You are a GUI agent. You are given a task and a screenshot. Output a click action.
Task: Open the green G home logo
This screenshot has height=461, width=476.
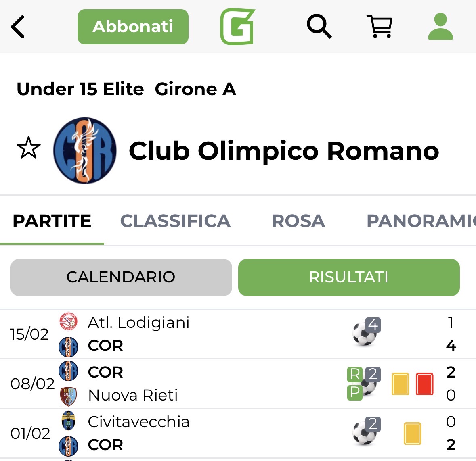click(237, 27)
